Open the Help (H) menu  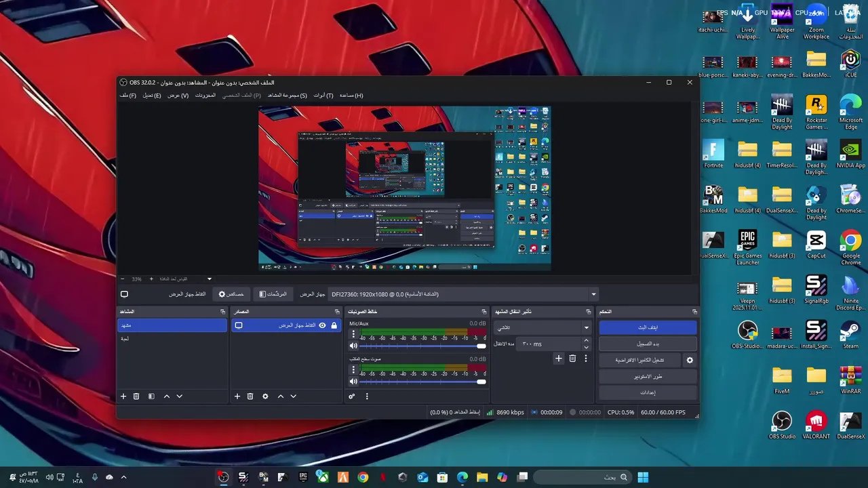click(351, 96)
